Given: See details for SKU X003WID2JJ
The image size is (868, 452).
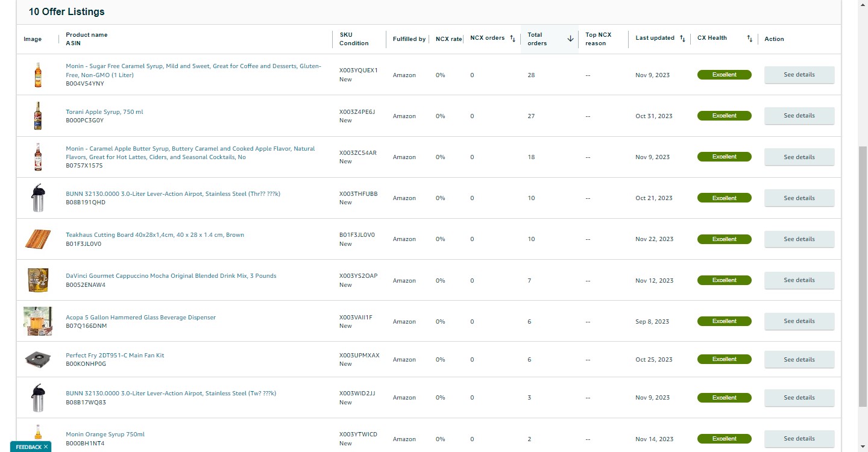Looking at the screenshot, I should point(799,398).
